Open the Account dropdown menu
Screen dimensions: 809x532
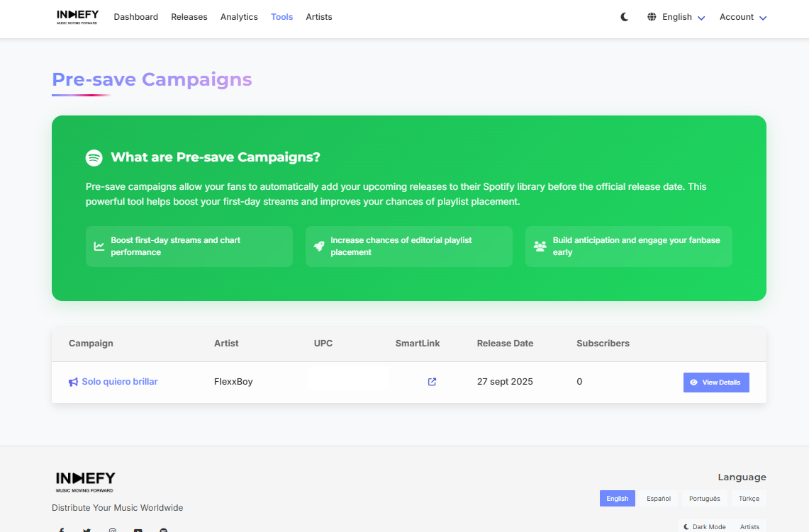click(742, 17)
